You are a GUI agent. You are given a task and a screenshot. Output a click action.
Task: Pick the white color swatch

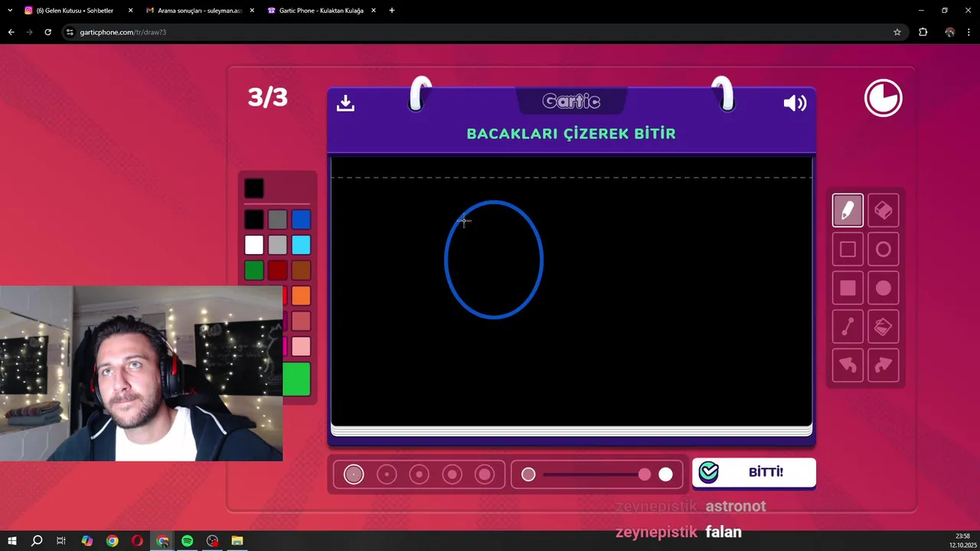pos(254,245)
